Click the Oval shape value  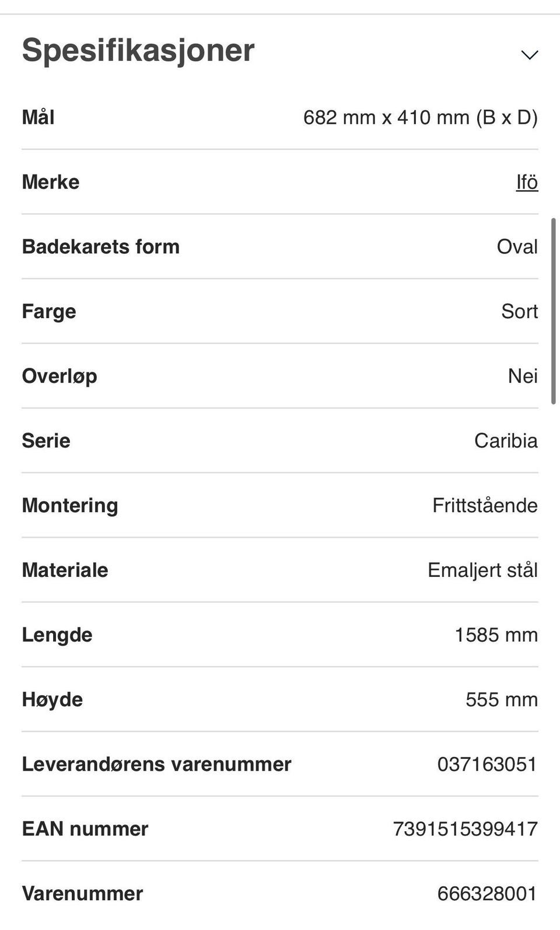coord(517,246)
